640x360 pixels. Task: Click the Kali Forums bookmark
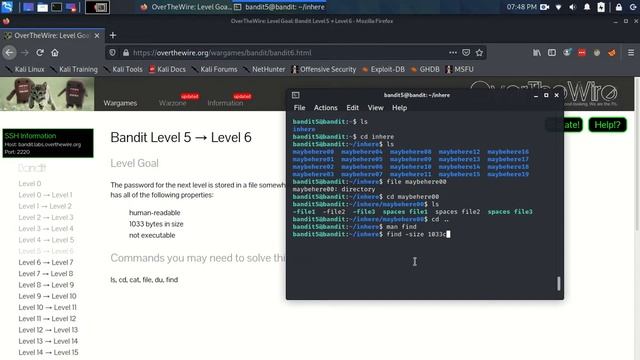click(215, 69)
